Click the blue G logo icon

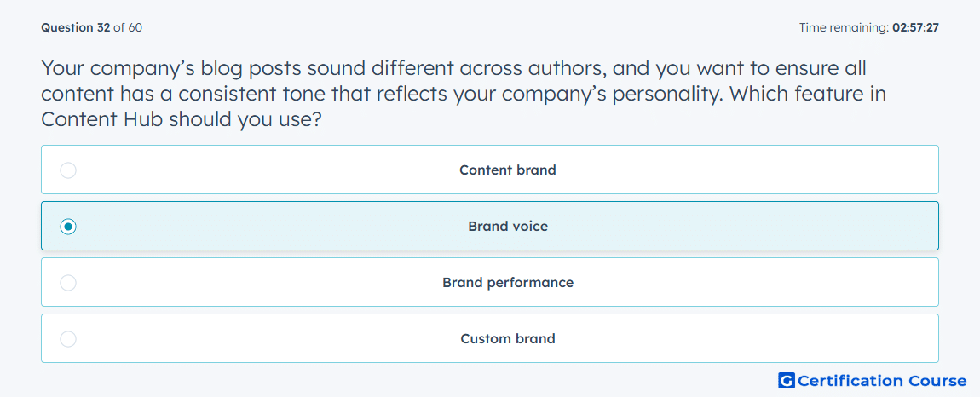pyautogui.click(x=787, y=381)
